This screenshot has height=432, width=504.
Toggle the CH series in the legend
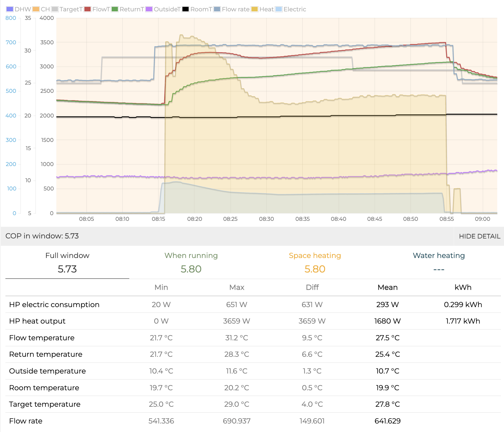[x=41, y=9]
